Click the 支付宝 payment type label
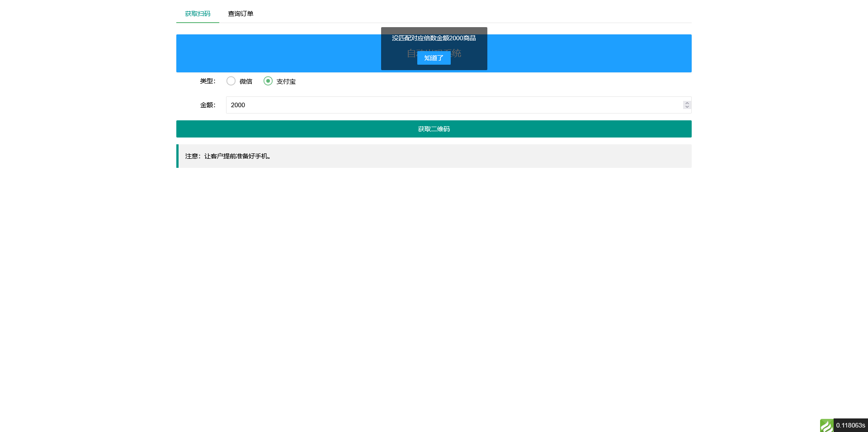The height and width of the screenshot is (432, 868). coord(286,81)
